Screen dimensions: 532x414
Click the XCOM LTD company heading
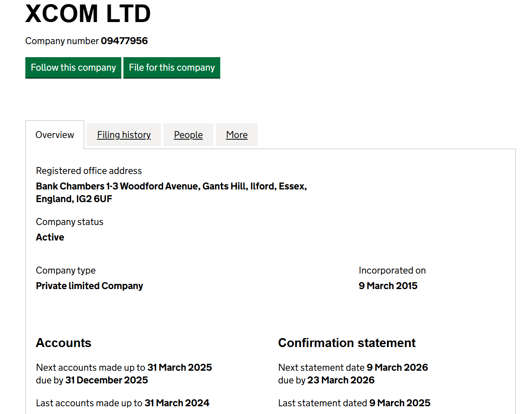point(88,13)
